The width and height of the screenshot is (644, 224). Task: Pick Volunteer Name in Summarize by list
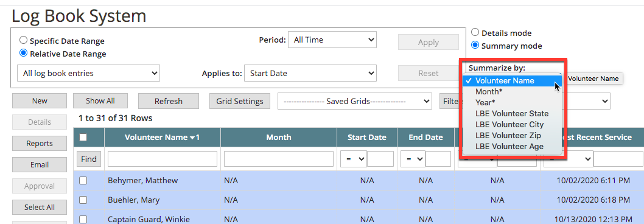click(512, 80)
